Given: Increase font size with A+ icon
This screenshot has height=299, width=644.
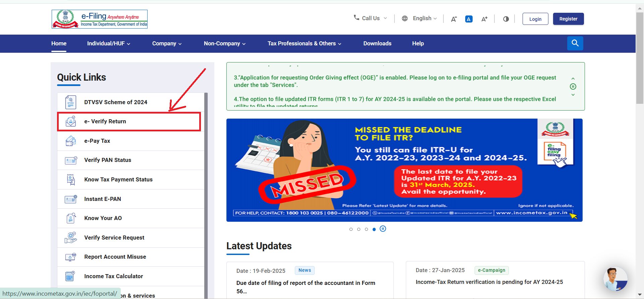Looking at the screenshot, I should click(484, 19).
